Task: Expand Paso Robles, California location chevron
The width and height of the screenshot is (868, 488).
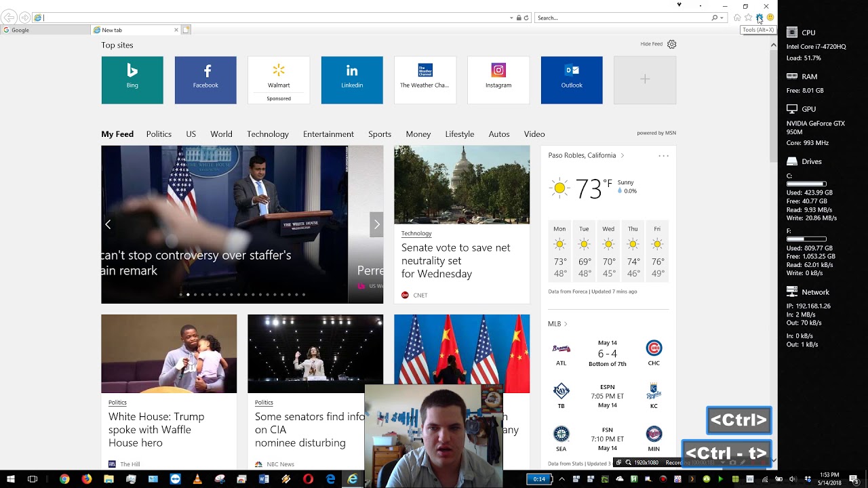Action: point(622,156)
